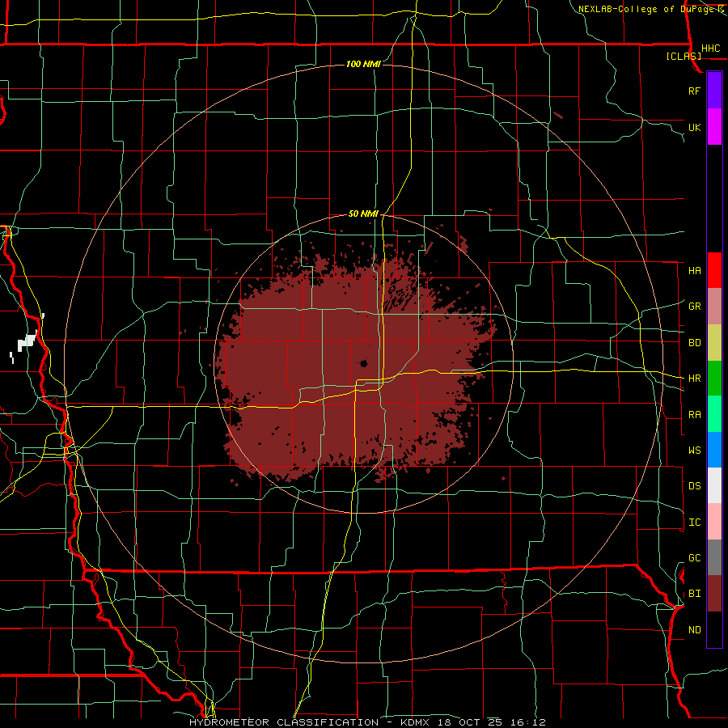Click the DS legend label
728x728 pixels.
(695, 486)
